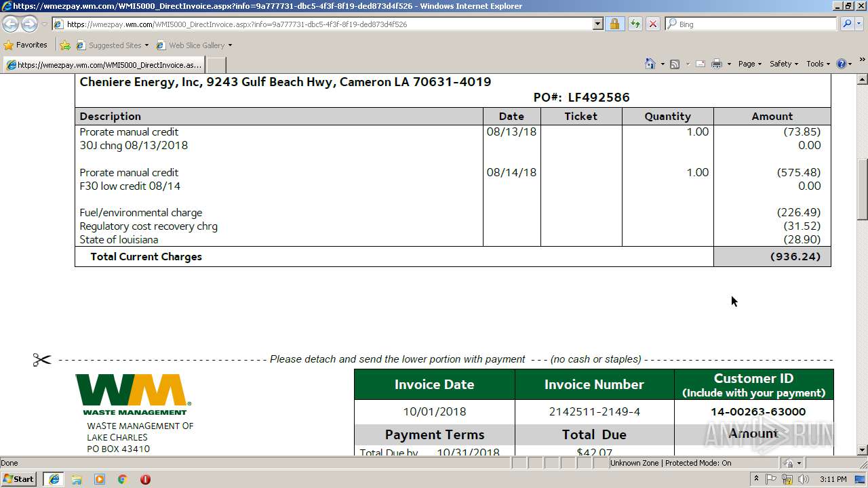Image resolution: width=868 pixels, height=488 pixels.
Task: Open the recent pages dropdown beside Forward
Action: click(x=44, y=24)
